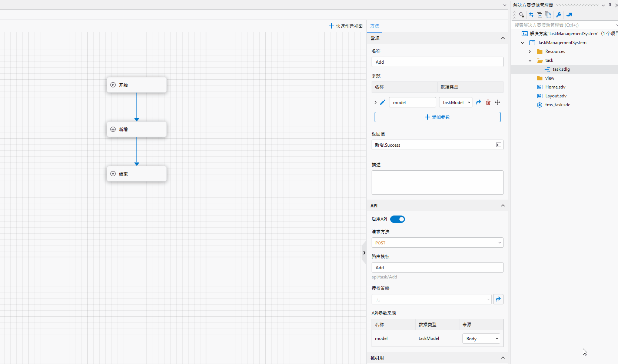Viewport: 618px width, 364px height.
Task: Collapse the task folder in tree
Action: [530, 60]
